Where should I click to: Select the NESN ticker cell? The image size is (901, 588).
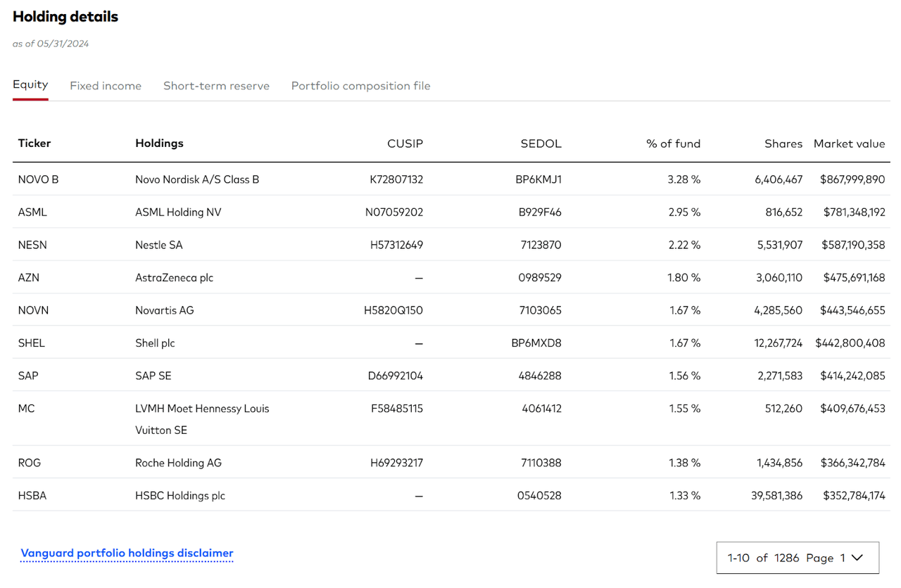click(x=33, y=245)
